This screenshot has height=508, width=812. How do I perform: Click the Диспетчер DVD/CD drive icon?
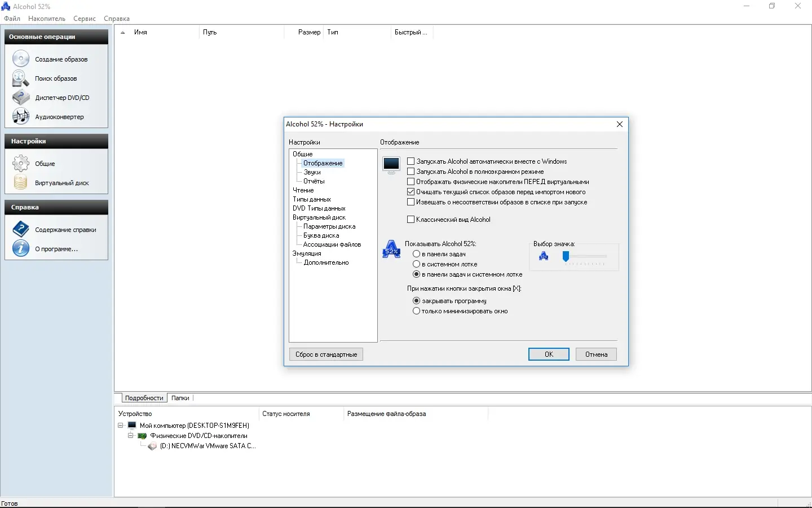click(x=21, y=98)
